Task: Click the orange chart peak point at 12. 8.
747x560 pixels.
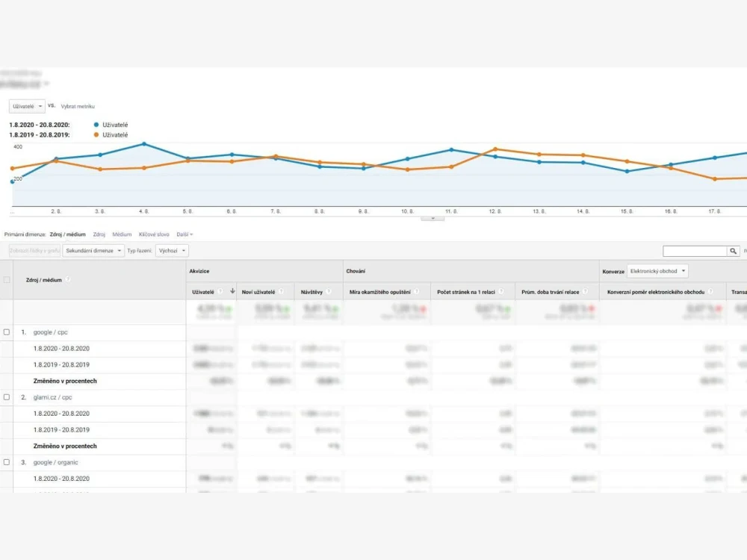Action: tap(495, 149)
